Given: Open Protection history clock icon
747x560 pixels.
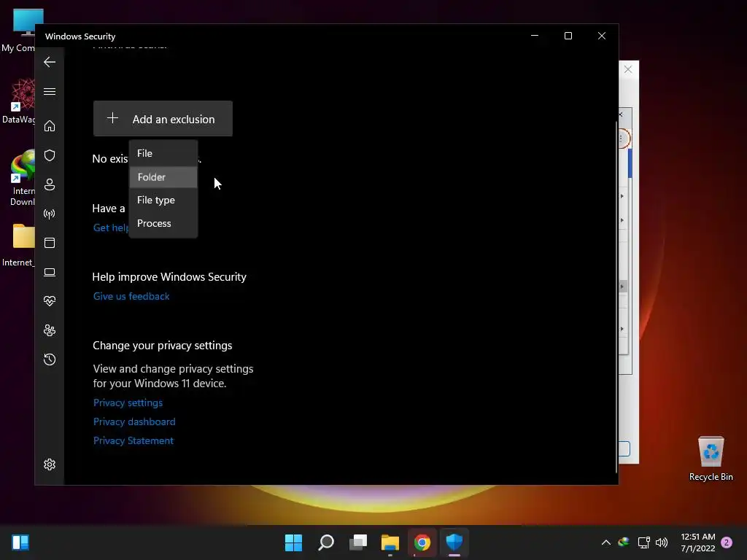Looking at the screenshot, I should tap(50, 359).
